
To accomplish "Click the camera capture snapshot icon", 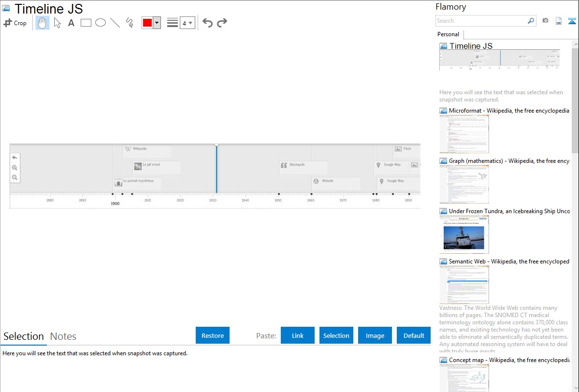I will 545,21.
